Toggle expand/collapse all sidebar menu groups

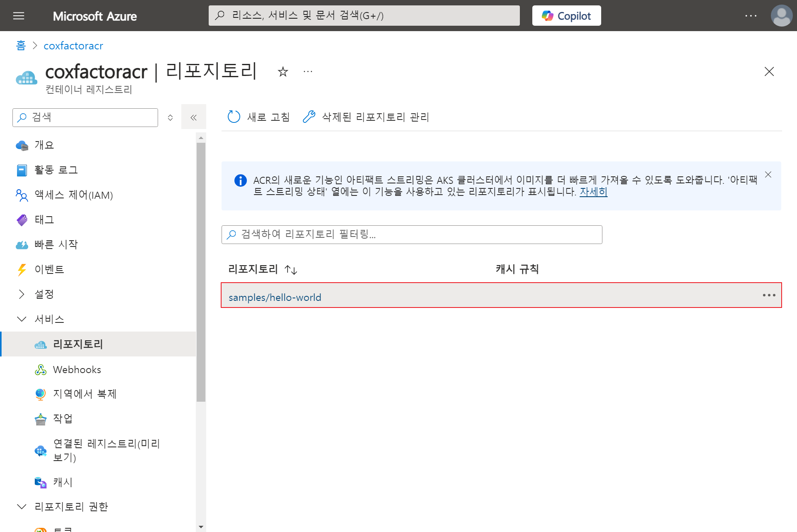tap(170, 117)
